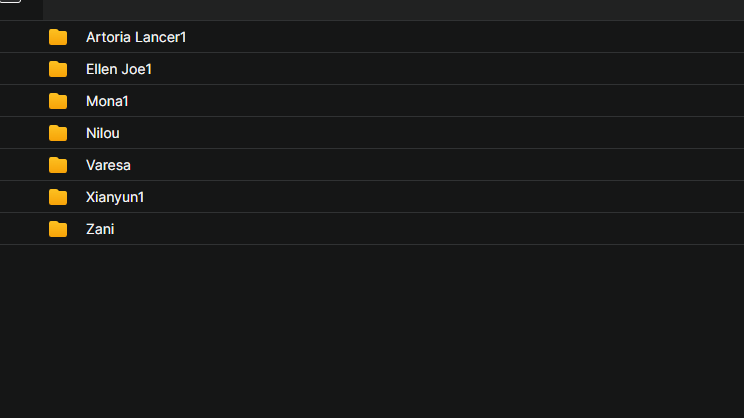Click the folder icon beside Nilou
Image resolution: width=744 pixels, height=418 pixels.
(58, 133)
